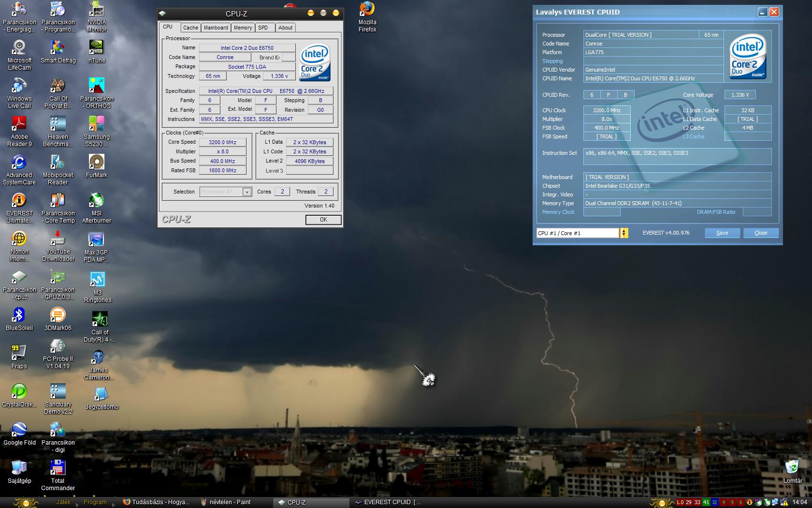Image resolution: width=812 pixels, height=508 pixels.
Task: Select the nTune desktop icon
Action: pyautogui.click(x=97, y=51)
